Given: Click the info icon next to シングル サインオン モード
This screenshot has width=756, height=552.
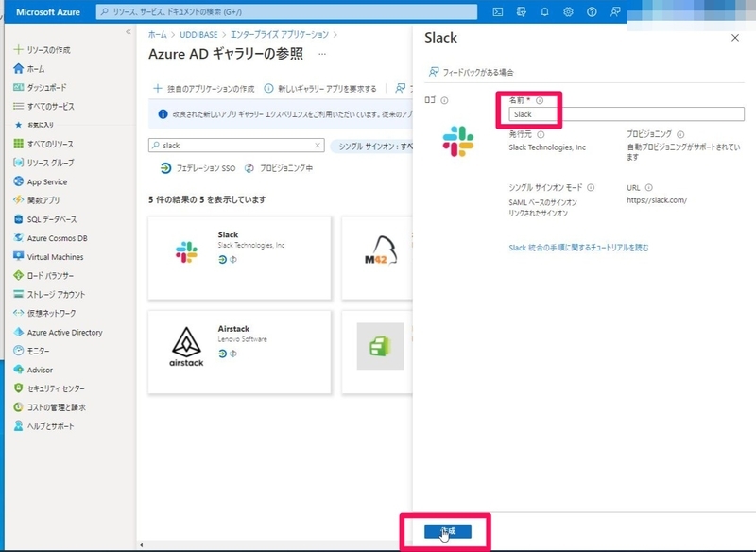Looking at the screenshot, I should [x=591, y=187].
